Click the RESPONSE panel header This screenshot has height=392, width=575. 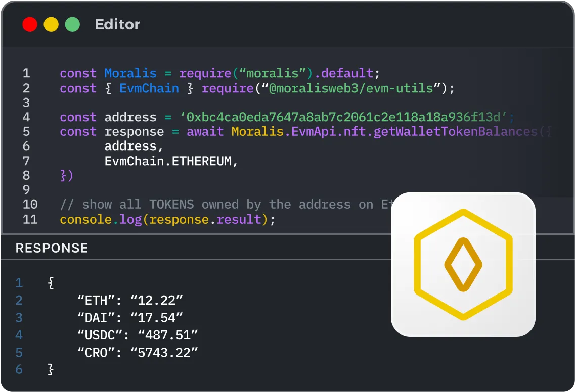click(x=52, y=248)
